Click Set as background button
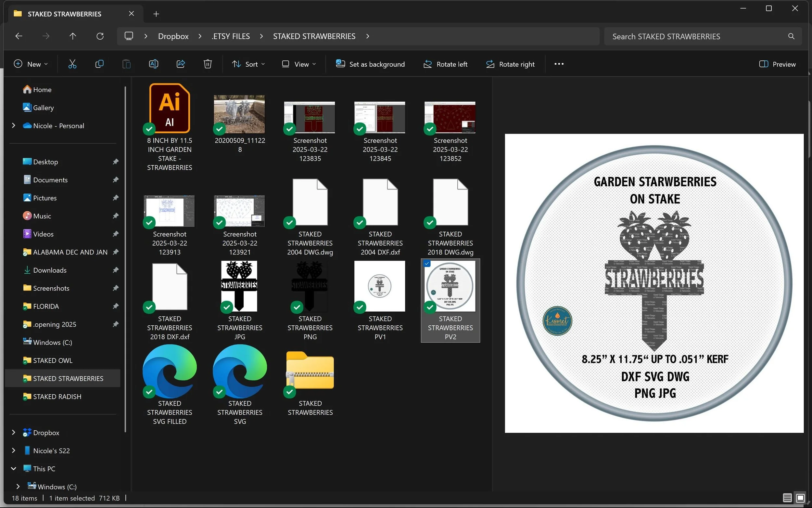The height and width of the screenshot is (508, 812). pos(370,64)
